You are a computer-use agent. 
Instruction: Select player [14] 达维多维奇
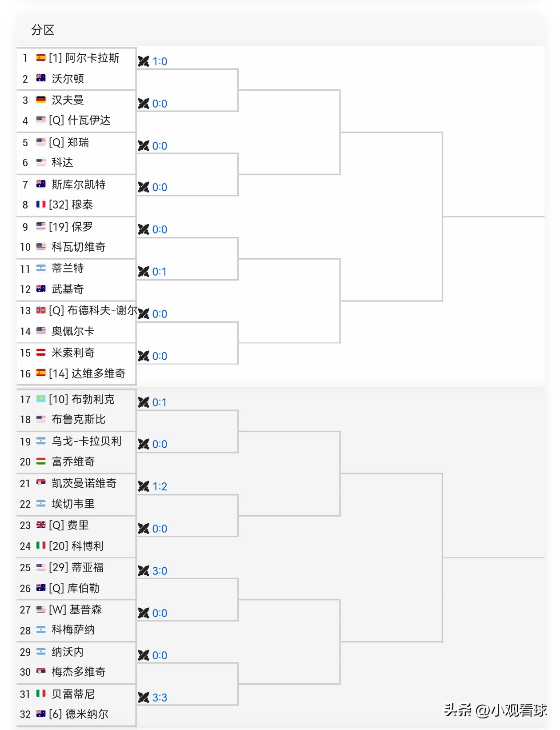point(87,373)
